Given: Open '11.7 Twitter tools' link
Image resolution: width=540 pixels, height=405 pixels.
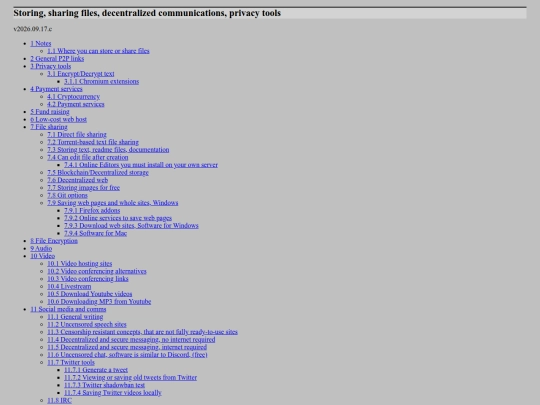Looking at the screenshot, I should coord(71,362).
